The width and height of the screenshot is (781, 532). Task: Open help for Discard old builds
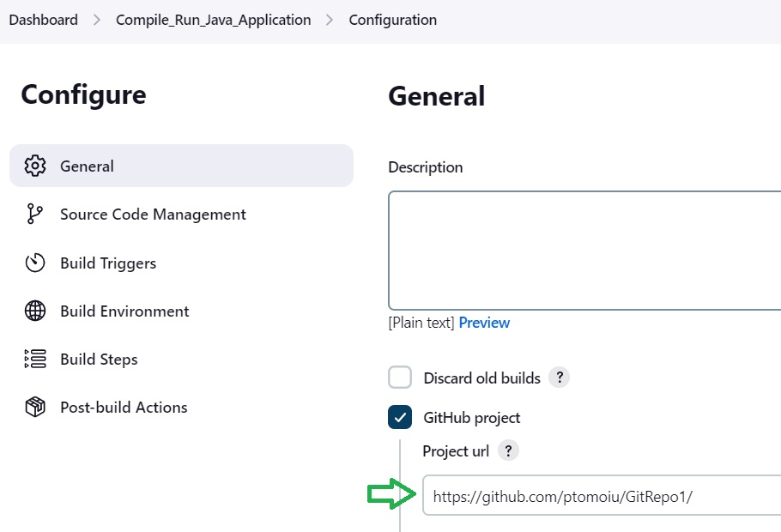pyautogui.click(x=559, y=377)
